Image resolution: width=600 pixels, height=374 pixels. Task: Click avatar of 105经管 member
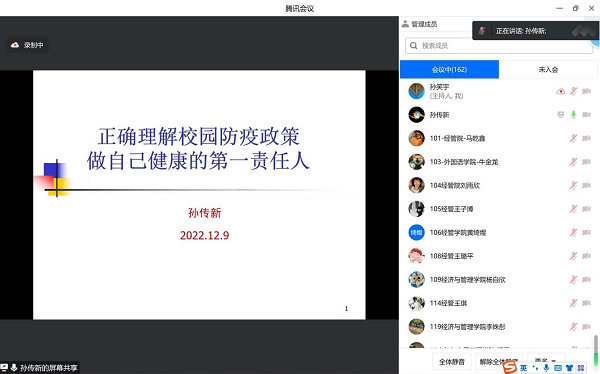(416, 209)
